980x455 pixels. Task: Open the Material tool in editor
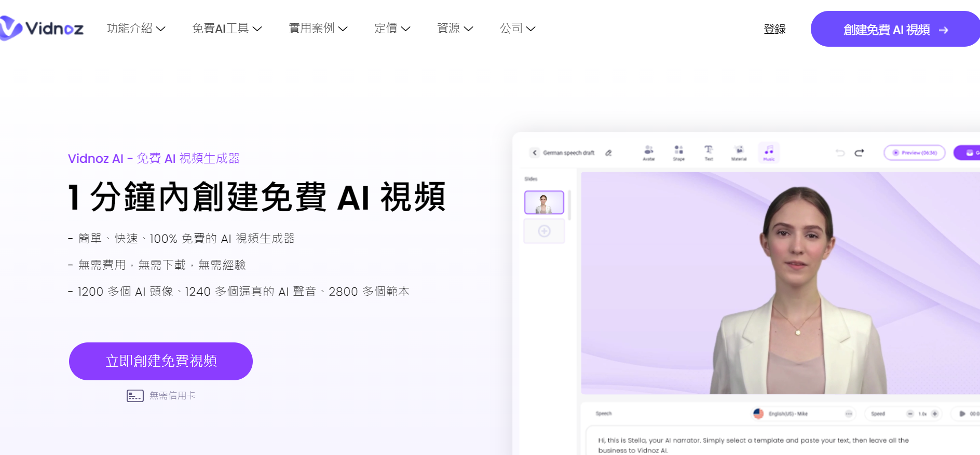[739, 153]
